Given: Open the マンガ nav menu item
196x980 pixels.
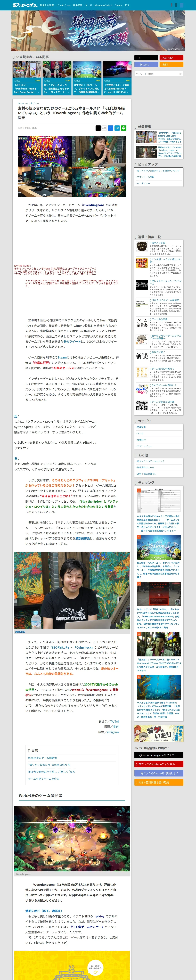Looking at the screenshot, I should pos(88,5).
